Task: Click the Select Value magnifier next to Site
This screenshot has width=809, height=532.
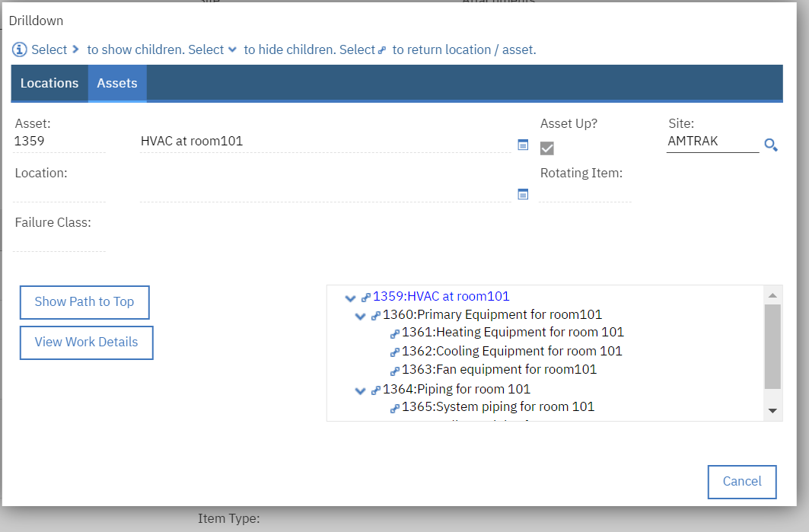Action: tap(771, 145)
